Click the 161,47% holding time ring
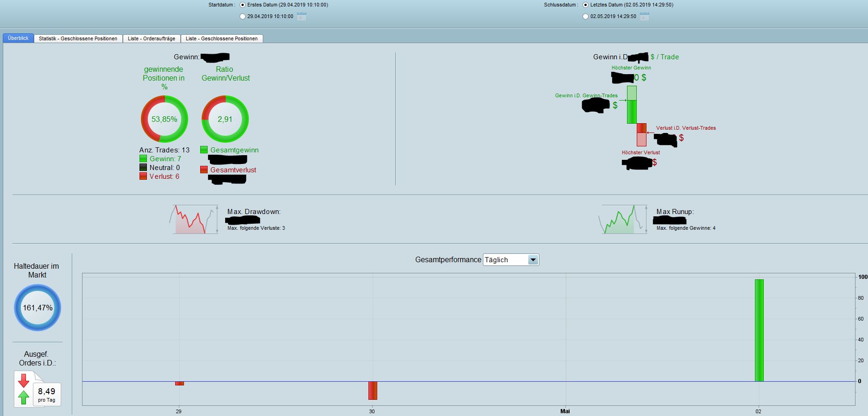This screenshot has height=416, width=868. click(38, 308)
